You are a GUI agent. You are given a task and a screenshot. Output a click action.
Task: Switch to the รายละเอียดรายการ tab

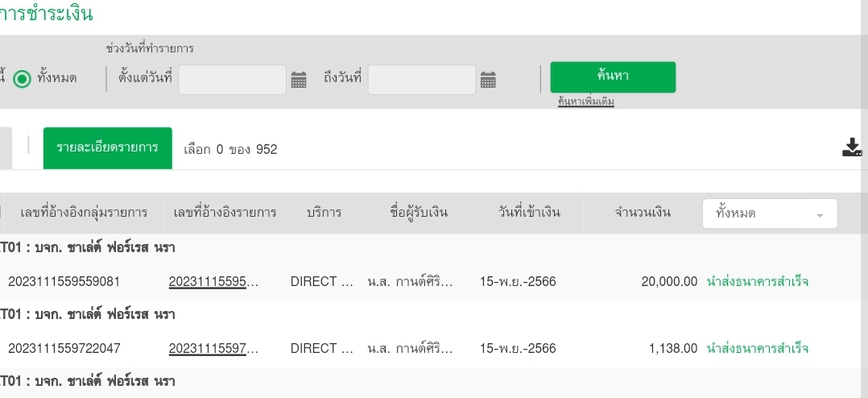coord(107,148)
